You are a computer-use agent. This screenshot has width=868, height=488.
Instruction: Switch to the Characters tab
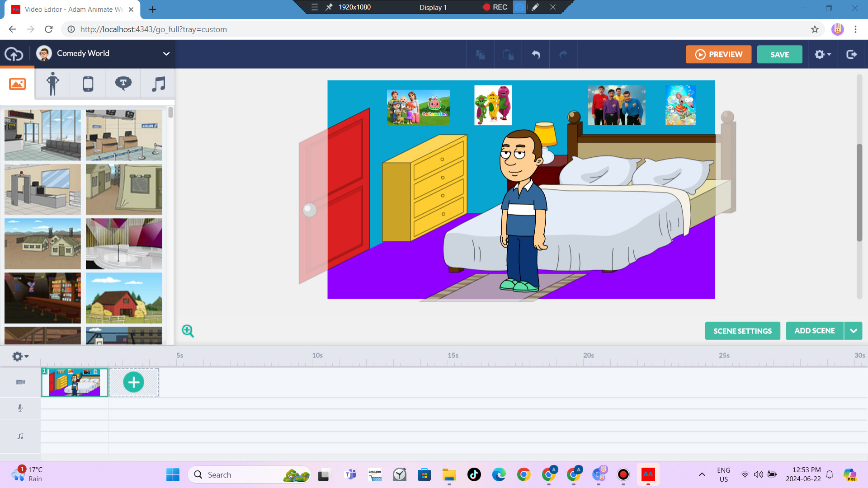(52, 84)
